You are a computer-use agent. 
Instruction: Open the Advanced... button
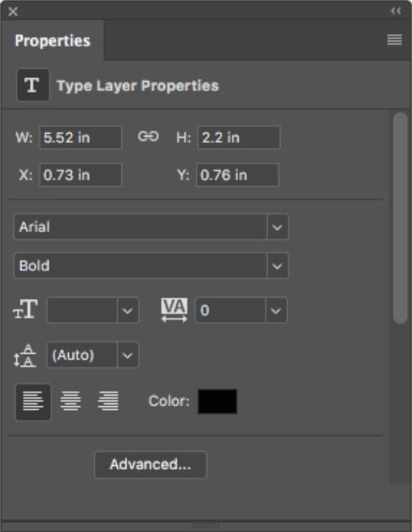(150, 465)
